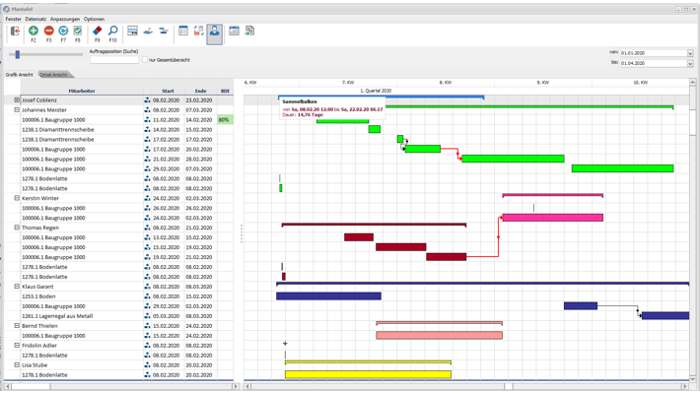Select pink Kerstin Winter Baugruppe Gantt bar
The height and width of the screenshot is (394, 700).
553,218
